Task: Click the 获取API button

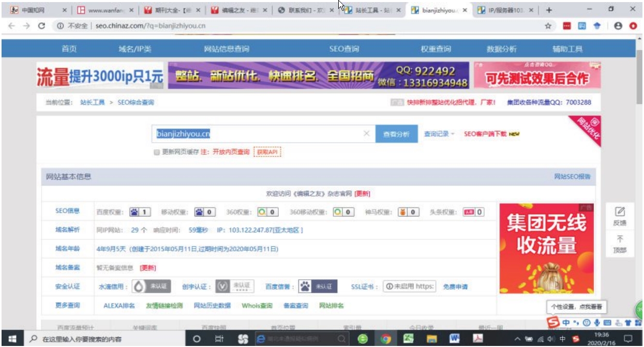Action: 267,153
